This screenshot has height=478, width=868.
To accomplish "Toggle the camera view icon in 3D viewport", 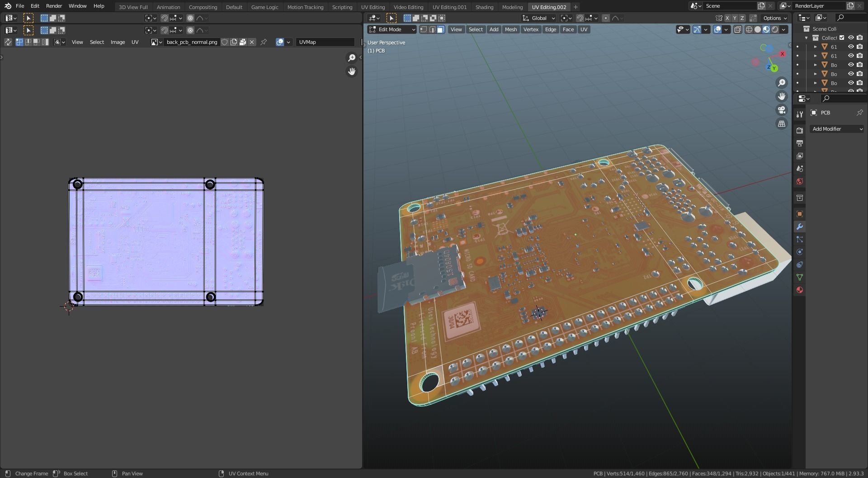I will pyautogui.click(x=782, y=110).
